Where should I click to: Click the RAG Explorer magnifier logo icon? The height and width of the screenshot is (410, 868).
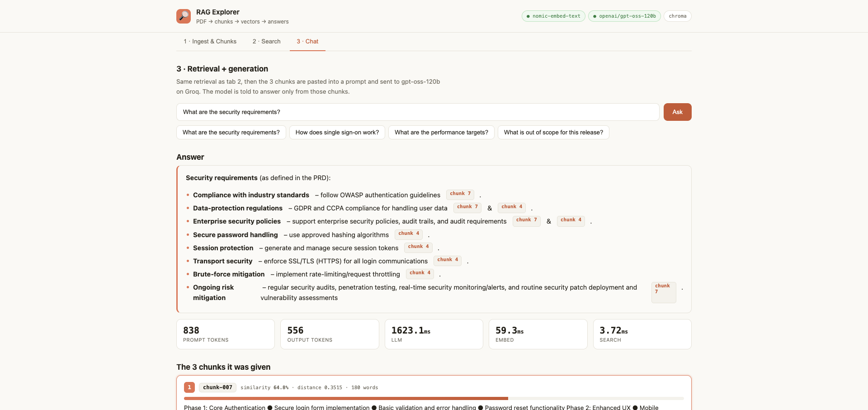pyautogui.click(x=184, y=16)
